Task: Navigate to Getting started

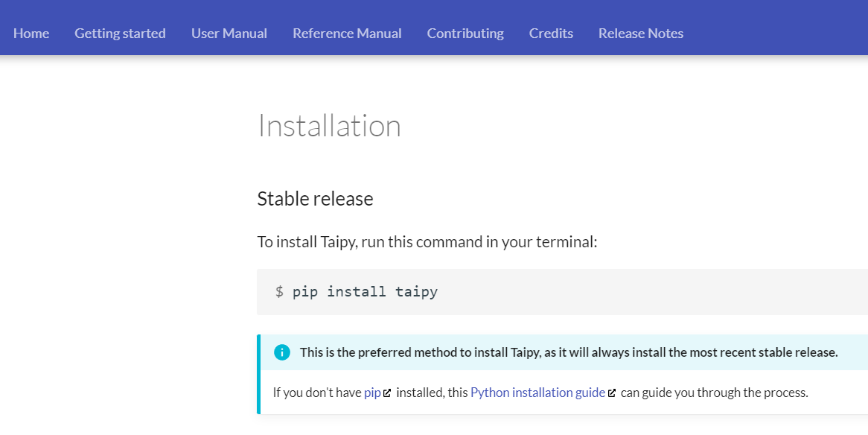Action: click(x=120, y=33)
